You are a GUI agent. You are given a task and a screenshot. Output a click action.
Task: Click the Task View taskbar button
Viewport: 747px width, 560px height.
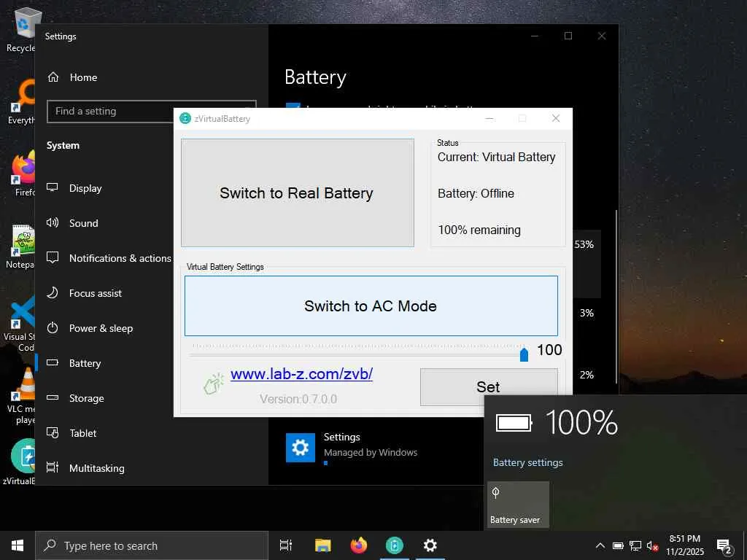pyautogui.click(x=286, y=545)
